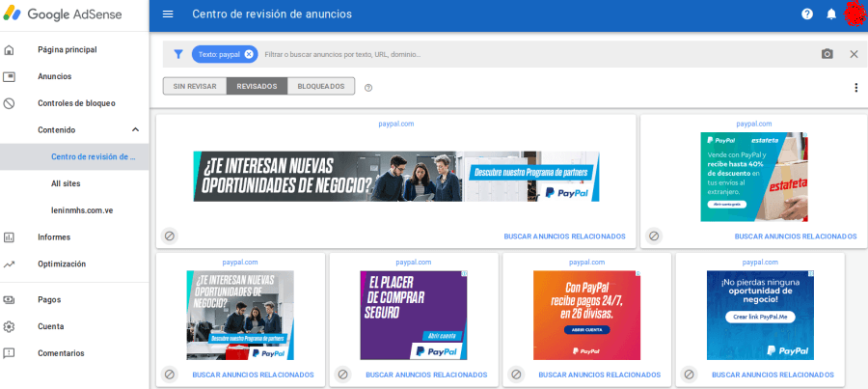This screenshot has height=389, width=868.
Task: Select the Revisados tab
Action: pyautogui.click(x=257, y=87)
